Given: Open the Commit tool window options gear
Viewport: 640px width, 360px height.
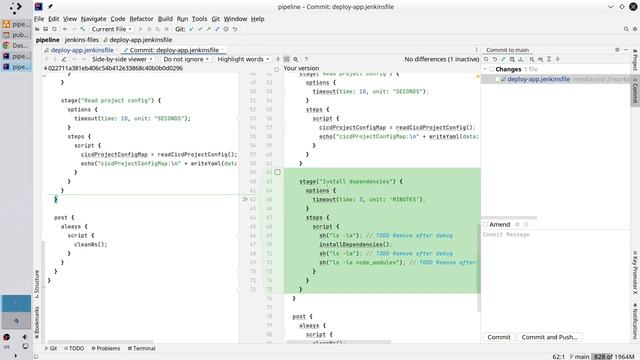Looking at the screenshot, I should tap(617, 50).
